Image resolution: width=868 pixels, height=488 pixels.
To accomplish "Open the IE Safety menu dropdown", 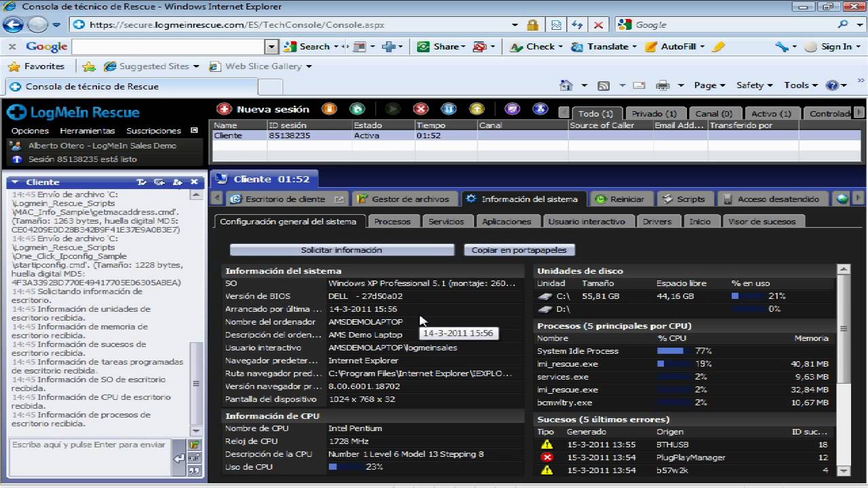I will (754, 85).
